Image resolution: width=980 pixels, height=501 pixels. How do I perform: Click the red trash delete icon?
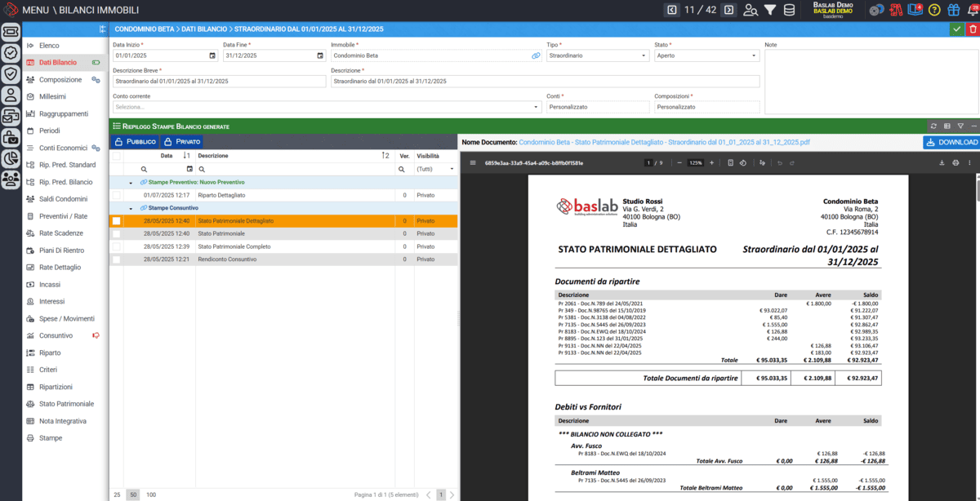pyautogui.click(x=972, y=29)
